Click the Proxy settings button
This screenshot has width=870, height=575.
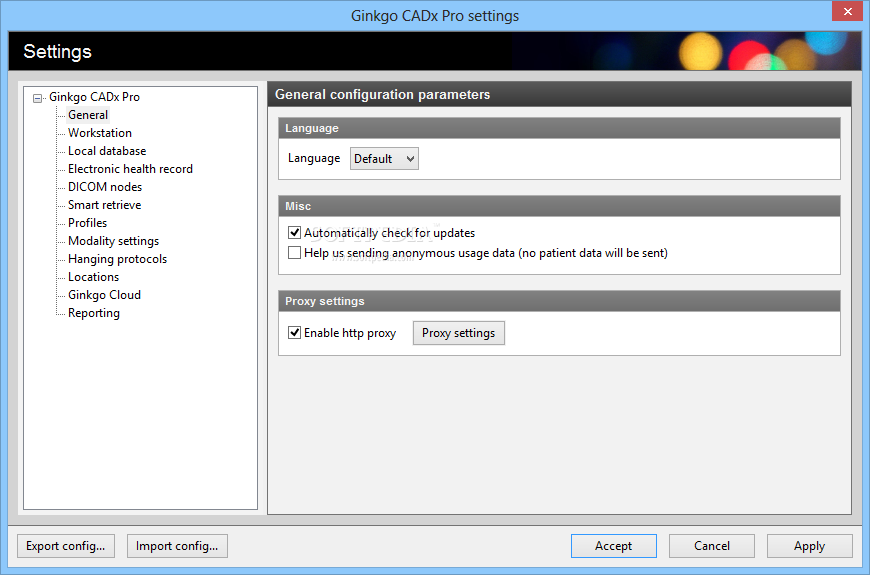point(458,333)
